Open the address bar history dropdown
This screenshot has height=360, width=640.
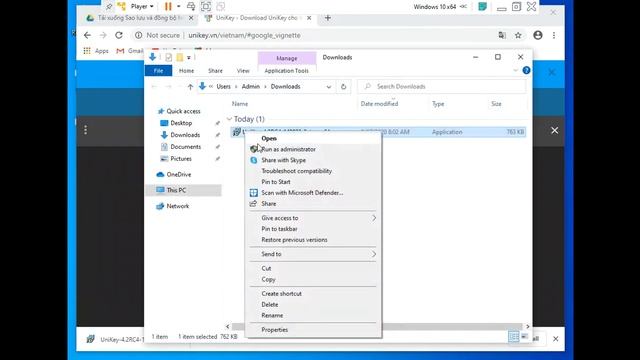tap(329, 87)
